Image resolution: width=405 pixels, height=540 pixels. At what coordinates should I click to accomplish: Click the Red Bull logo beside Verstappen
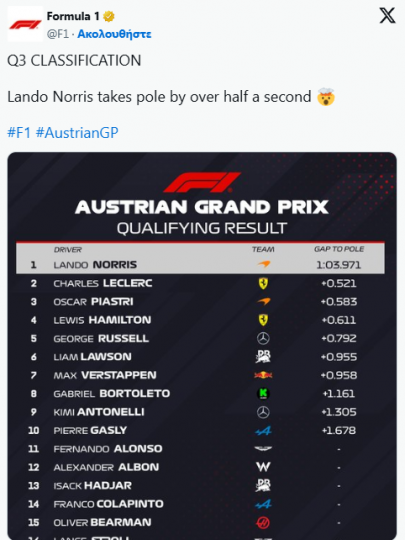(263, 375)
